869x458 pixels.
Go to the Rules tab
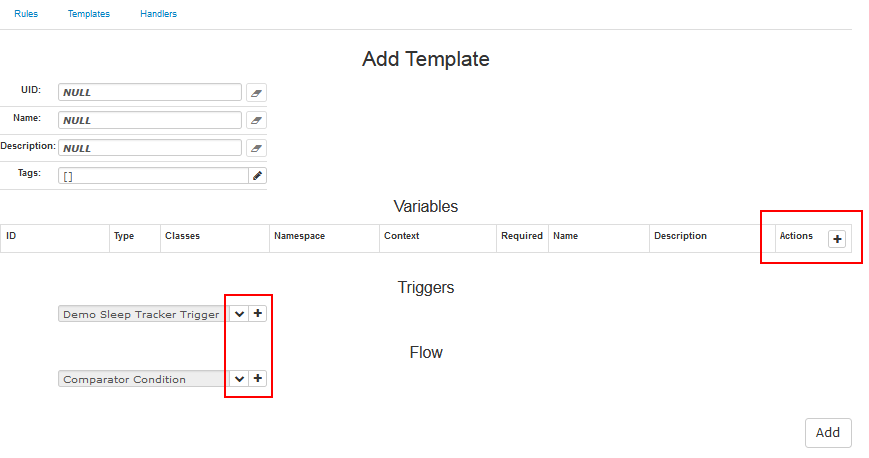tap(26, 14)
